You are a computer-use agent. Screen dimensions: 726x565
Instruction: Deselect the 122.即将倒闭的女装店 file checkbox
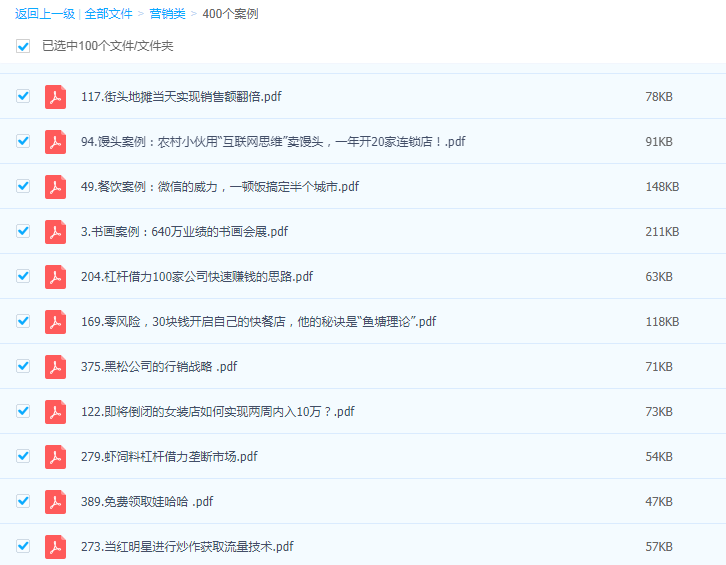point(23,411)
